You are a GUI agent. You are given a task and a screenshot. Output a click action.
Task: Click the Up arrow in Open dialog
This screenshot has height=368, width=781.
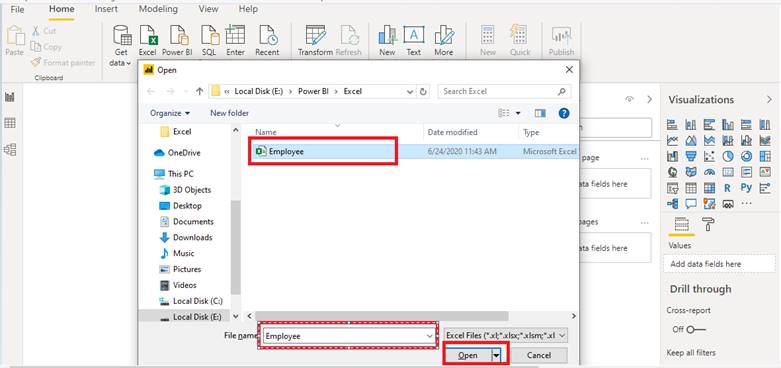tap(200, 92)
